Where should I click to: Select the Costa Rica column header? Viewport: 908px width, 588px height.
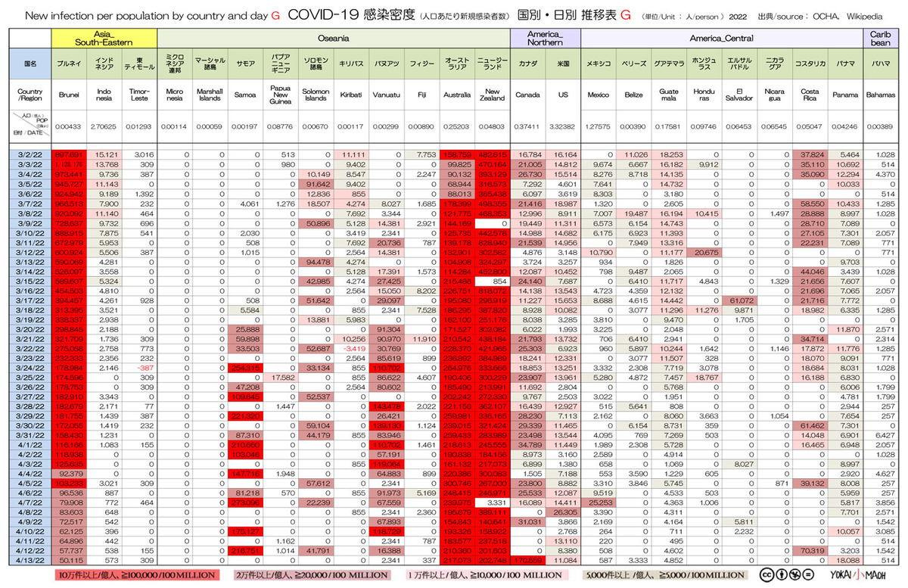pos(810,96)
